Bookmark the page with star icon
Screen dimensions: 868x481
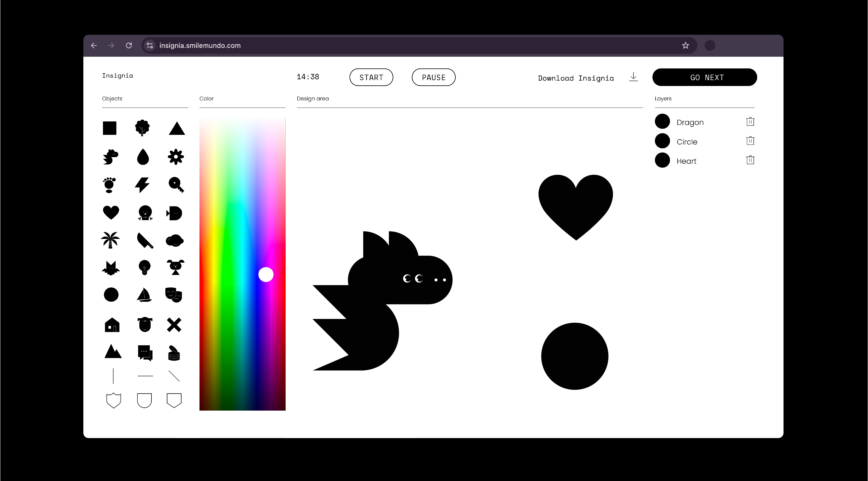(x=685, y=45)
